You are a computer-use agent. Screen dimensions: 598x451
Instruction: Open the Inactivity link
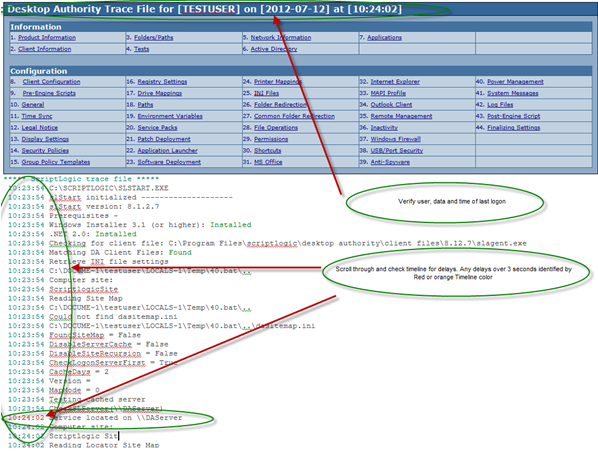[x=384, y=127]
